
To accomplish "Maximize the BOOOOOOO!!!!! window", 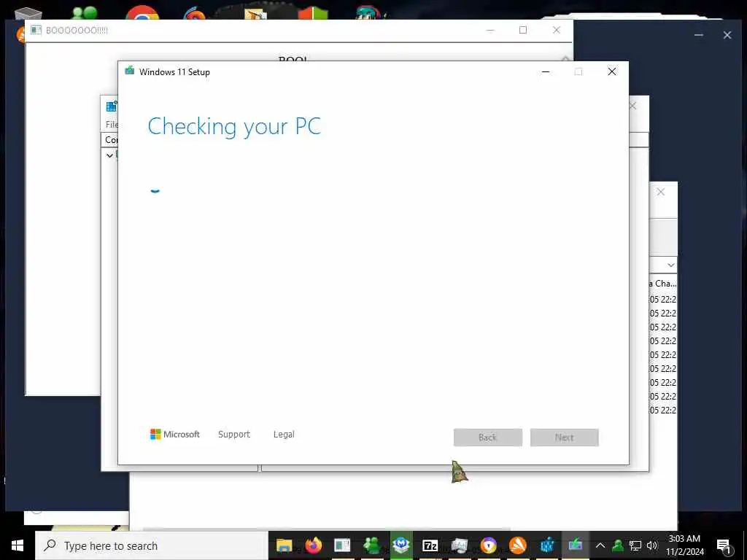I will click(x=523, y=30).
